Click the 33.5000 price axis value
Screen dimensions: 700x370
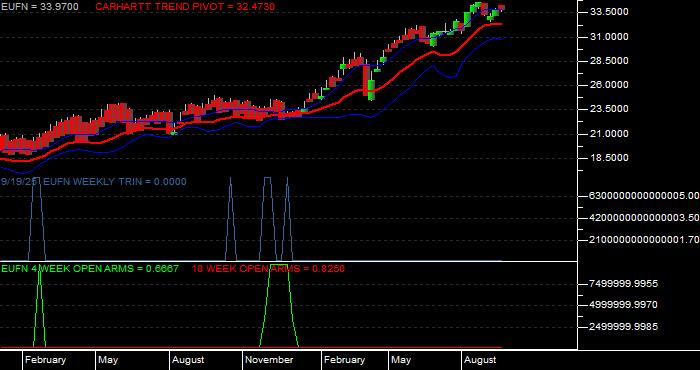coord(608,12)
